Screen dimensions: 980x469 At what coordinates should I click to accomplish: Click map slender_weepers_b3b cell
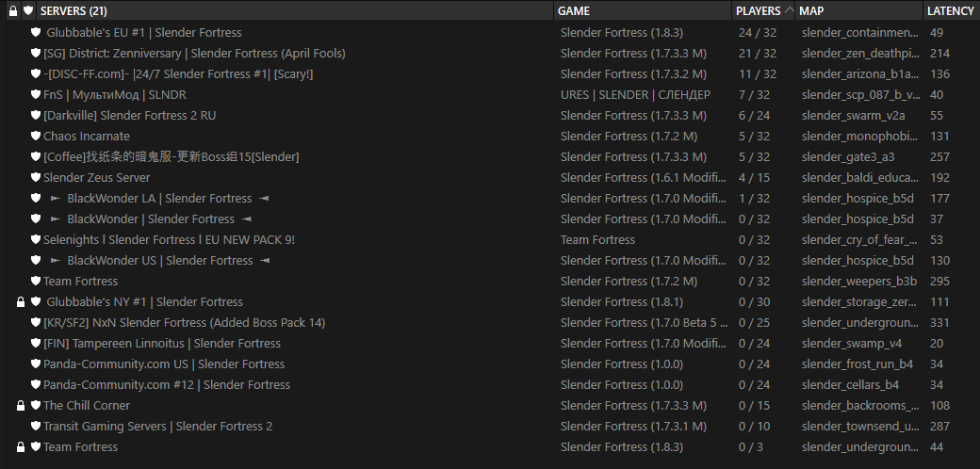(x=859, y=281)
